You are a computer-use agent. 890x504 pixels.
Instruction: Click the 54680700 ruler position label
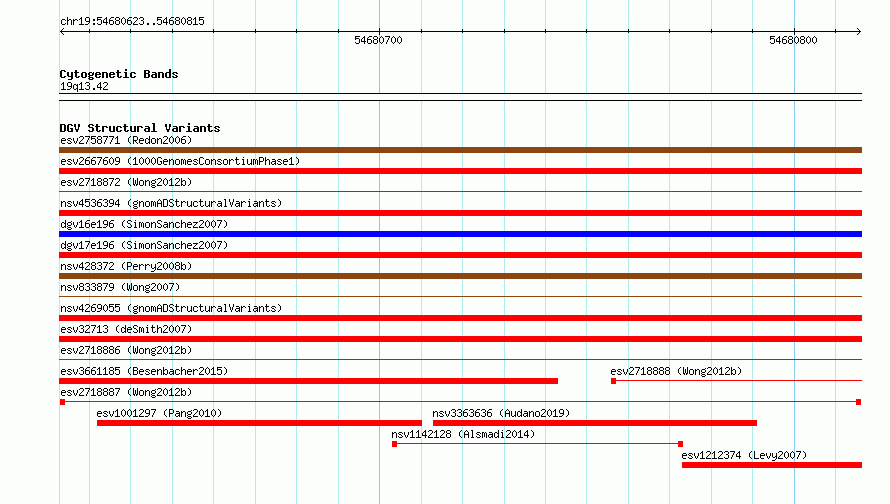click(x=378, y=40)
